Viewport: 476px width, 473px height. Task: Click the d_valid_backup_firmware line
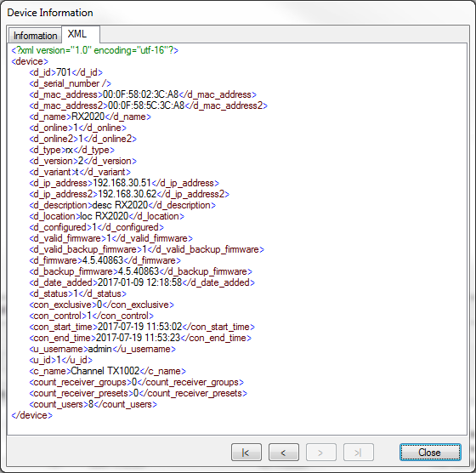click(x=146, y=249)
